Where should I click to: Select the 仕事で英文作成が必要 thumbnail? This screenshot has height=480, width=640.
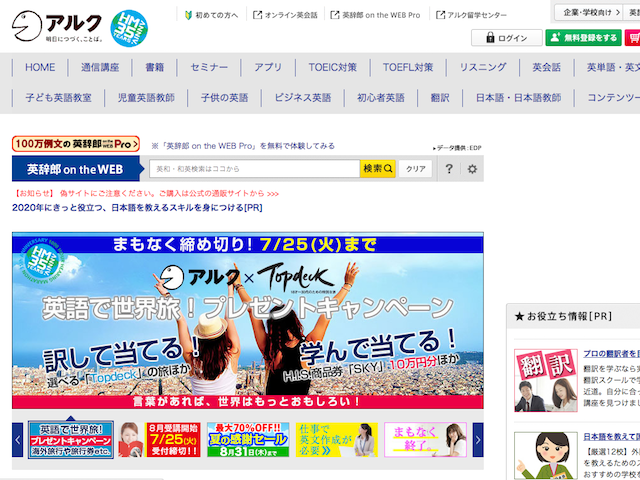[x=337, y=440]
